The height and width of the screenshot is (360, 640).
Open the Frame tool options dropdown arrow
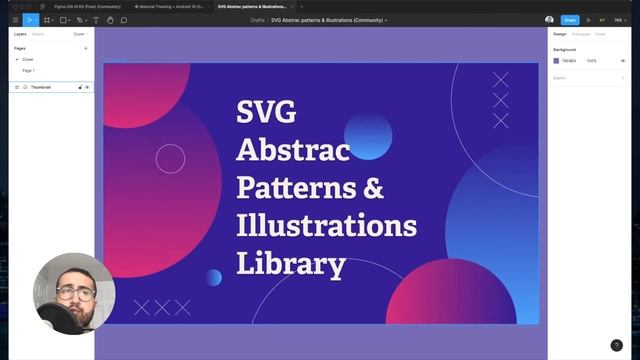pyautogui.click(x=53, y=20)
